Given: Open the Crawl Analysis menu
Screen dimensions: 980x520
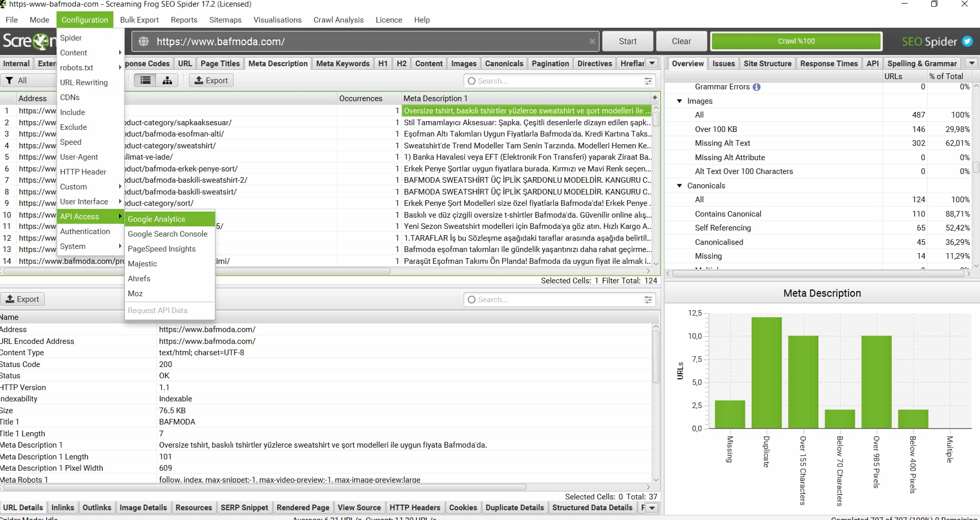Looking at the screenshot, I should (x=338, y=20).
